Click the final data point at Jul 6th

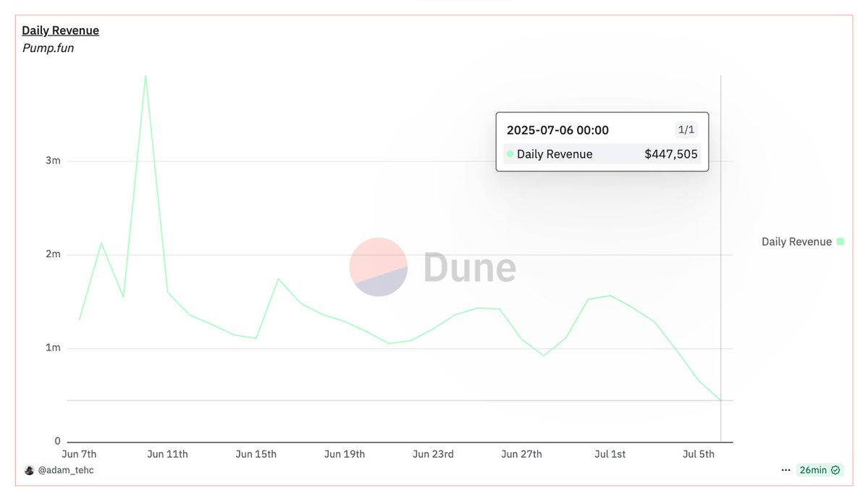(721, 400)
